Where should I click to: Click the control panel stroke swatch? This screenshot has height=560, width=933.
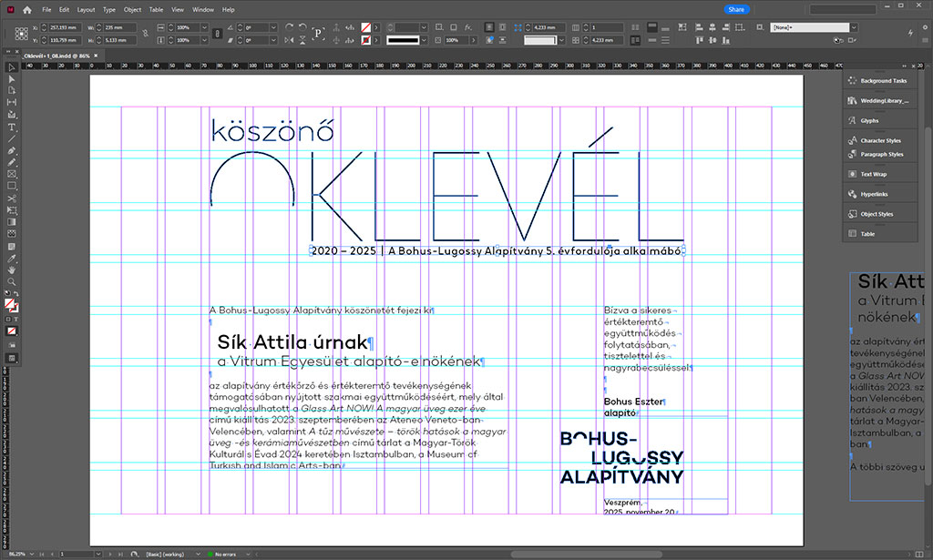366,40
